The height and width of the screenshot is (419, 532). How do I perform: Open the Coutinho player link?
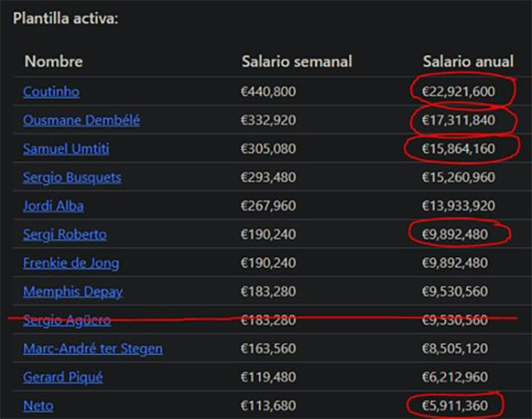51,91
